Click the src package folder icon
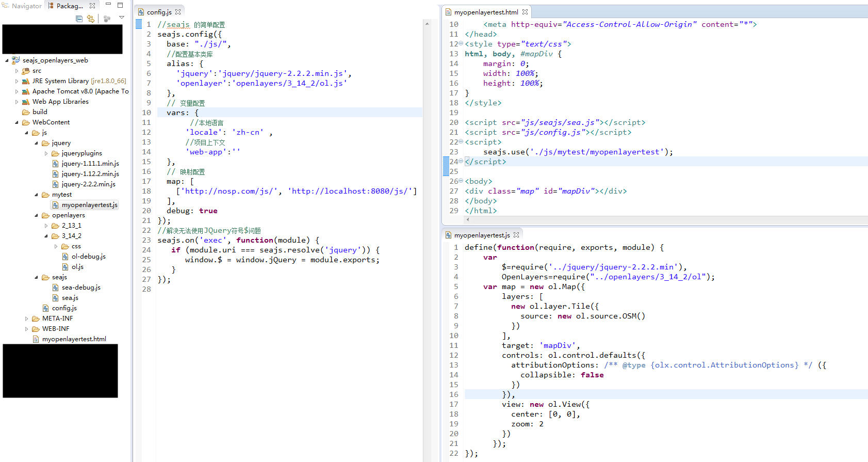 pos(26,71)
